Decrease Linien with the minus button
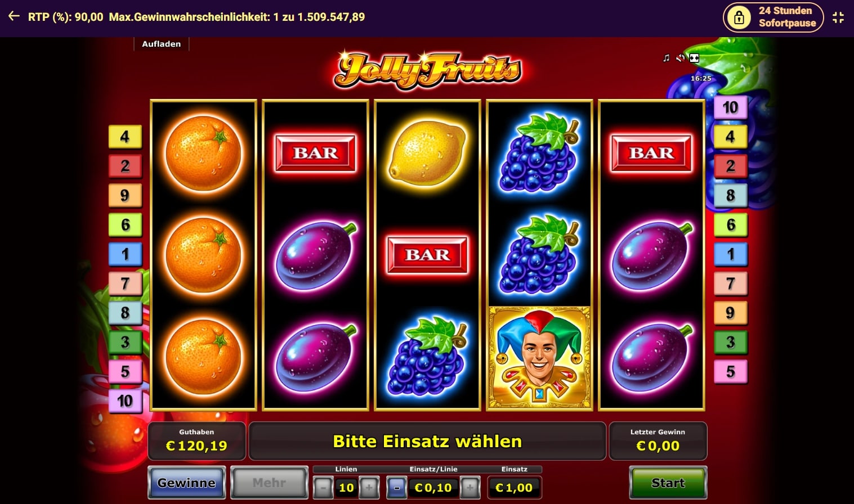This screenshot has width=854, height=504. click(x=323, y=487)
